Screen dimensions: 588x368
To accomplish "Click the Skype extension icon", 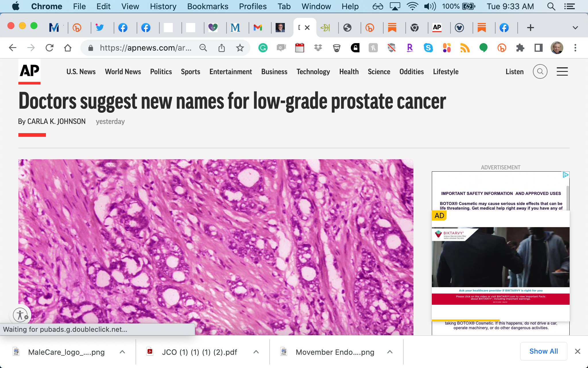I will pos(428,48).
